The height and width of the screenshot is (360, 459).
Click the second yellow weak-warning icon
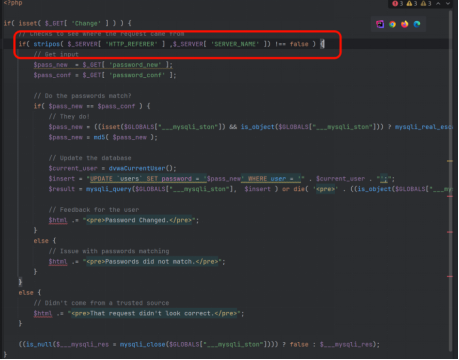pos(426,3)
